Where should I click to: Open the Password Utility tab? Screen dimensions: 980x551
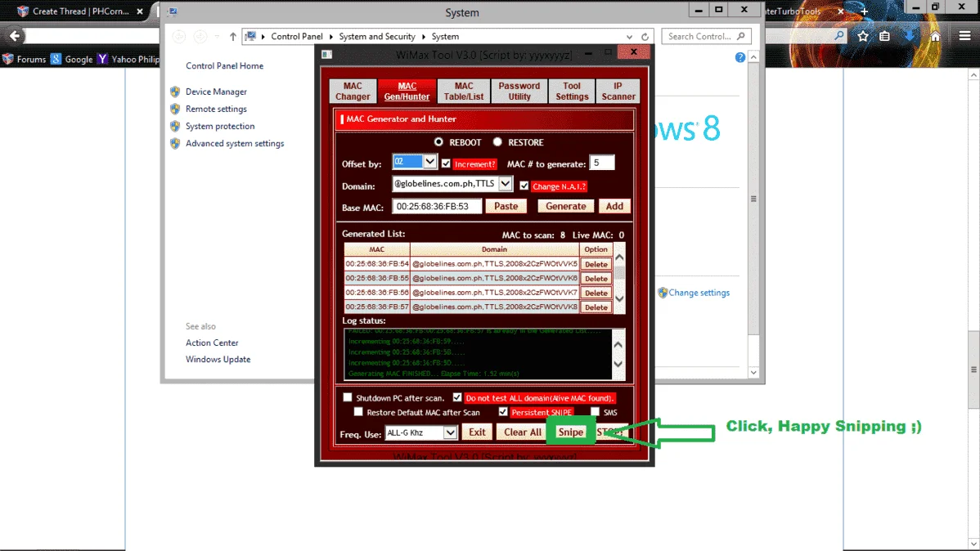(519, 92)
